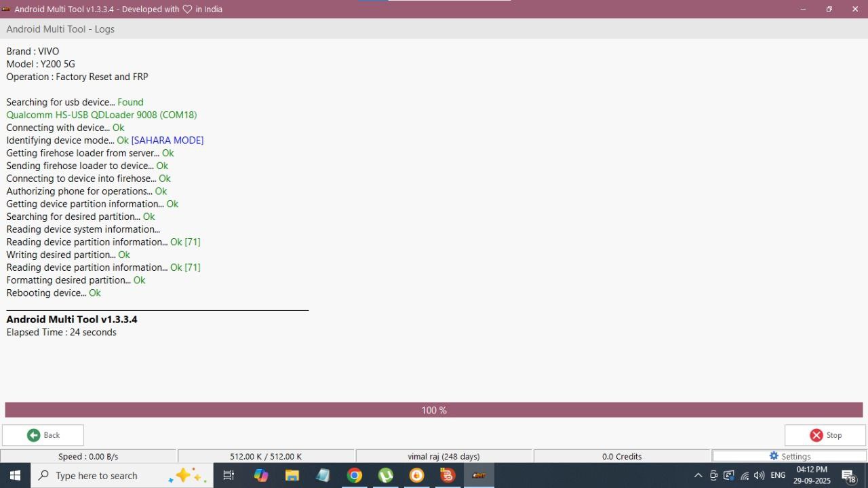This screenshot has height=488, width=868.
Task: Click the 100% progress bar
Action: pyautogui.click(x=434, y=410)
